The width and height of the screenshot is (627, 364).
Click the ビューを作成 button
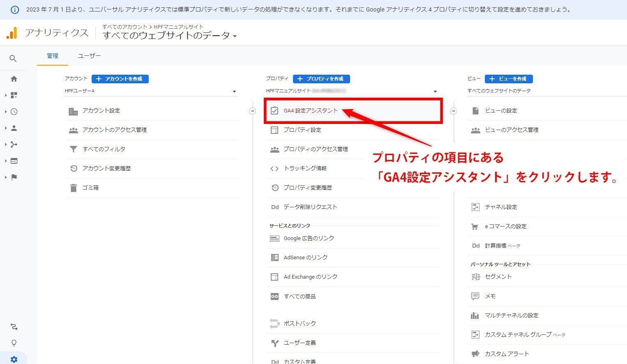click(509, 79)
